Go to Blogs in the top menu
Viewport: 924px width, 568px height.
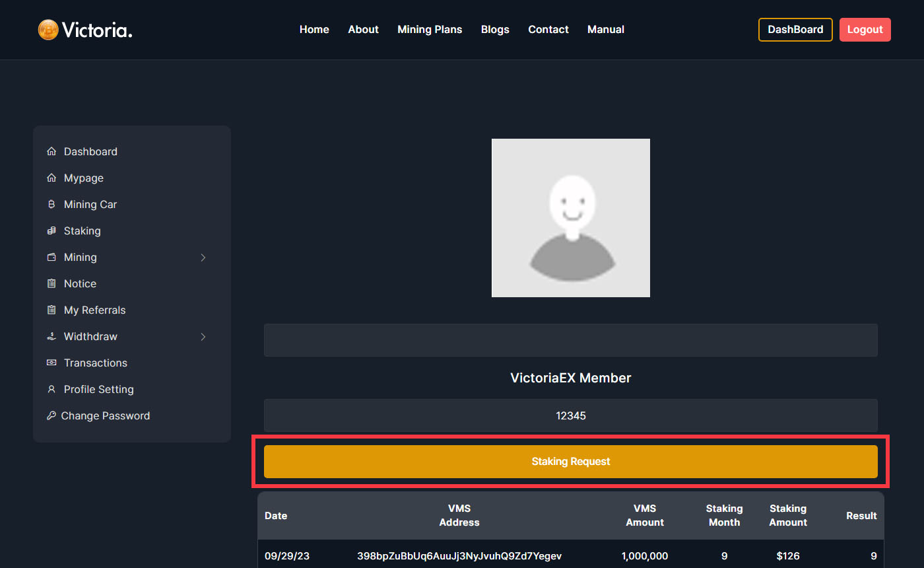[x=495, y=30]
